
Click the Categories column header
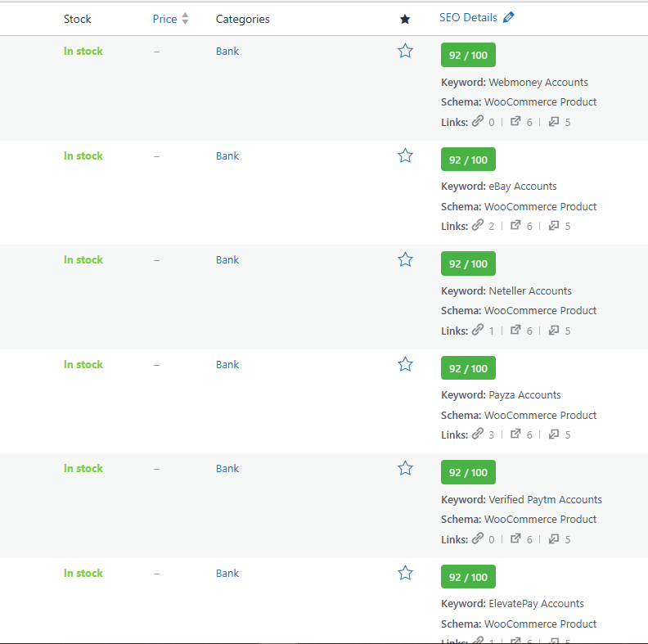click(x=242, y=19)
